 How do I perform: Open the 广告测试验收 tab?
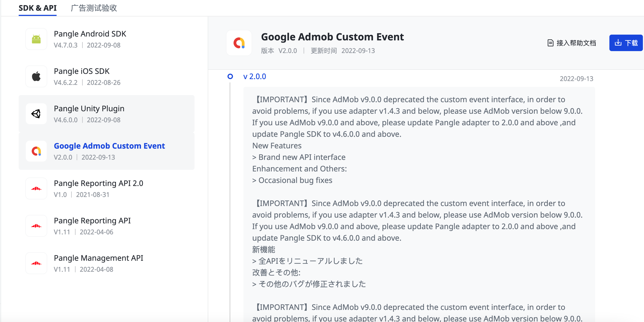(94, 8)
